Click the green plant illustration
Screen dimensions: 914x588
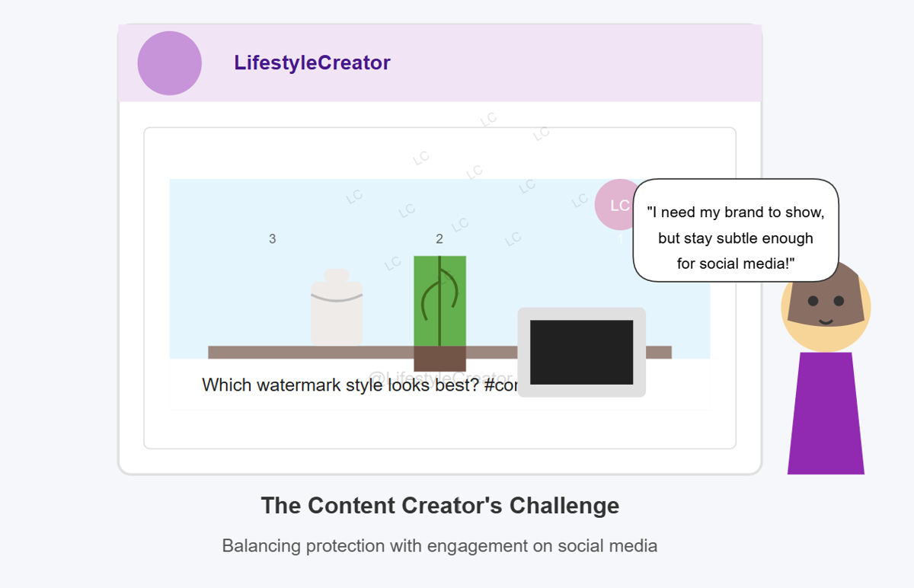[439, 301]
